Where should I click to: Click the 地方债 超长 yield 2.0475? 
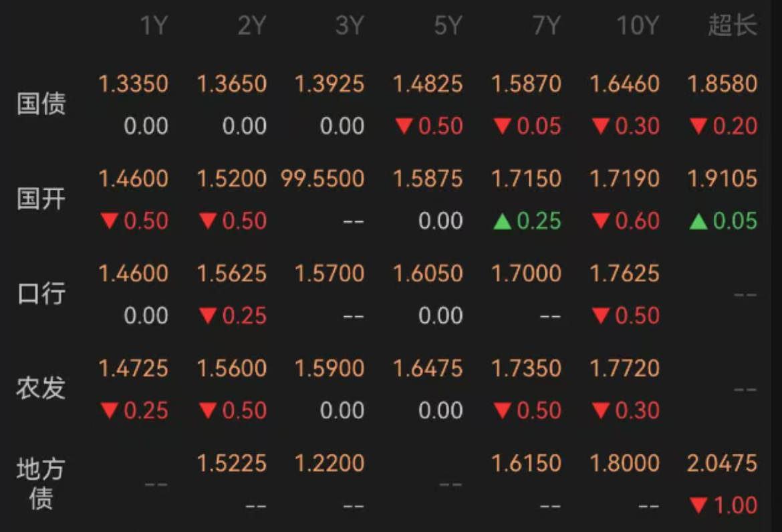click(722, 463)
